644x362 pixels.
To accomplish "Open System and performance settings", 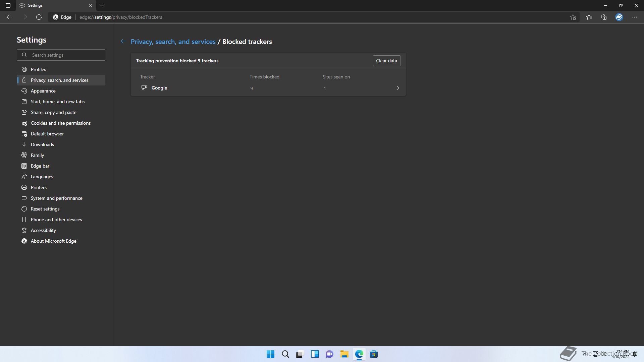I will point(61,198).
